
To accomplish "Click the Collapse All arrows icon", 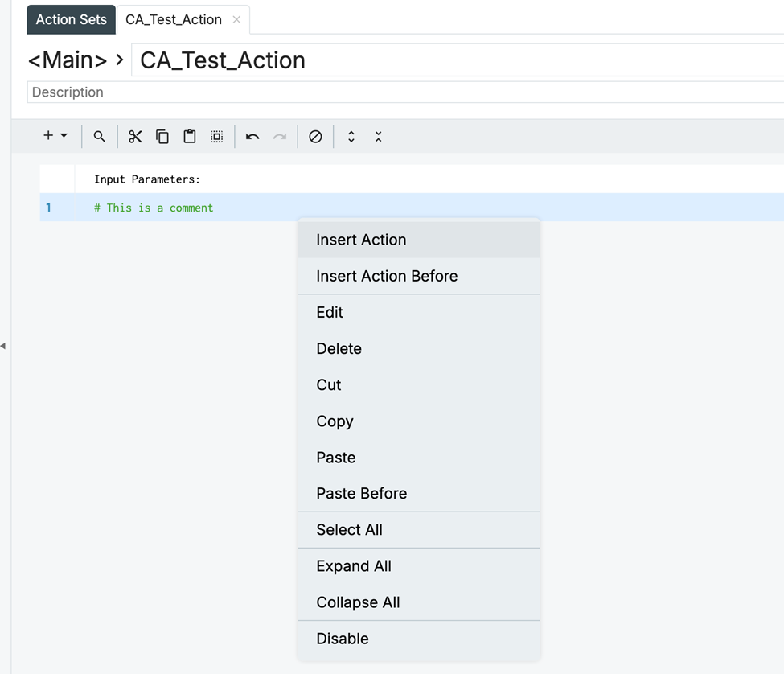I will click(378, 137).
